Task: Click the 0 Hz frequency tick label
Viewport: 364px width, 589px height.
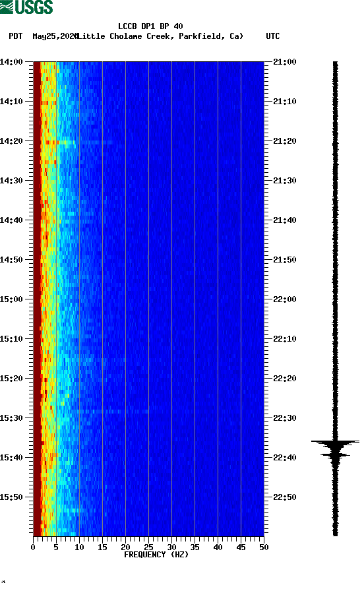Action: click(x=33, y=547)
